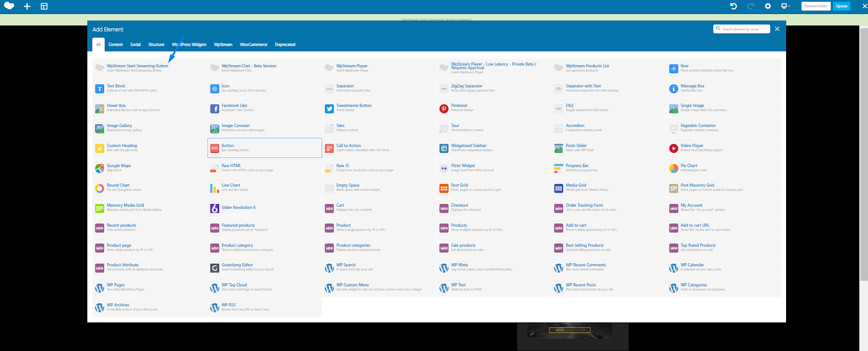868x351 pixels.
Task: Select the WP Calendar element
Action: [724, 267]
